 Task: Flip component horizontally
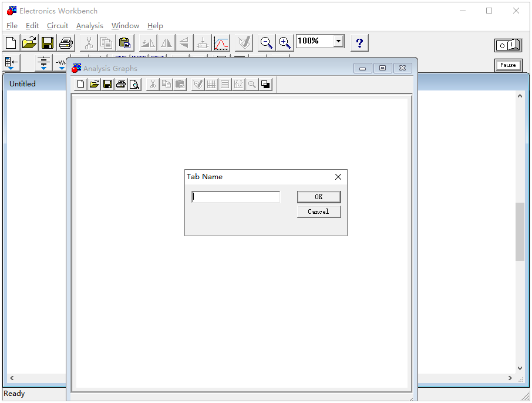(166, 43)
